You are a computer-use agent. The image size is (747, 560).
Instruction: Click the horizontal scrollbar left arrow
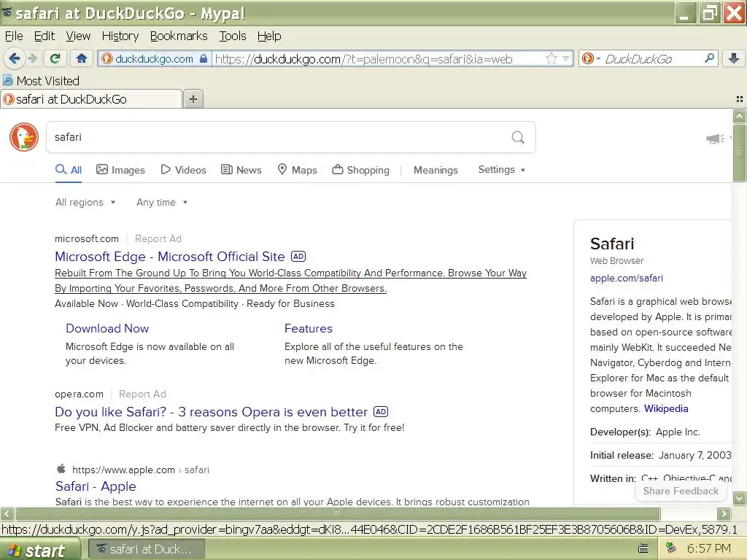click(7, 514)
